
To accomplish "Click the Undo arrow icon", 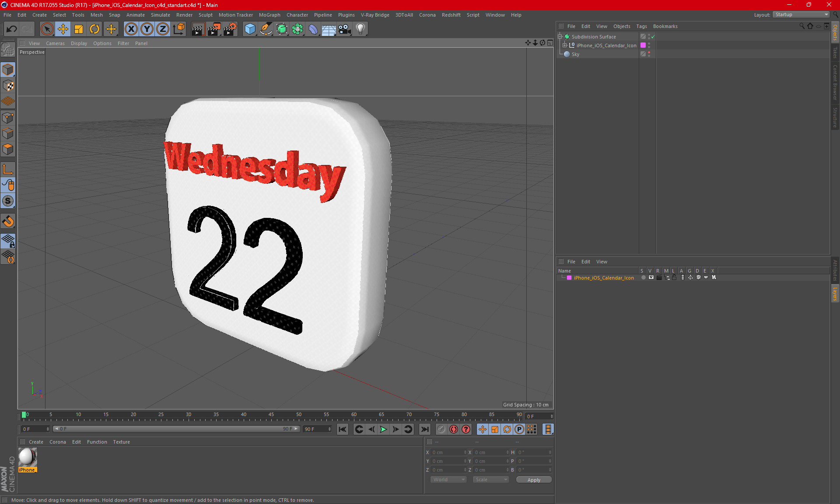I will pyautogui.click(x=12, y=29).
